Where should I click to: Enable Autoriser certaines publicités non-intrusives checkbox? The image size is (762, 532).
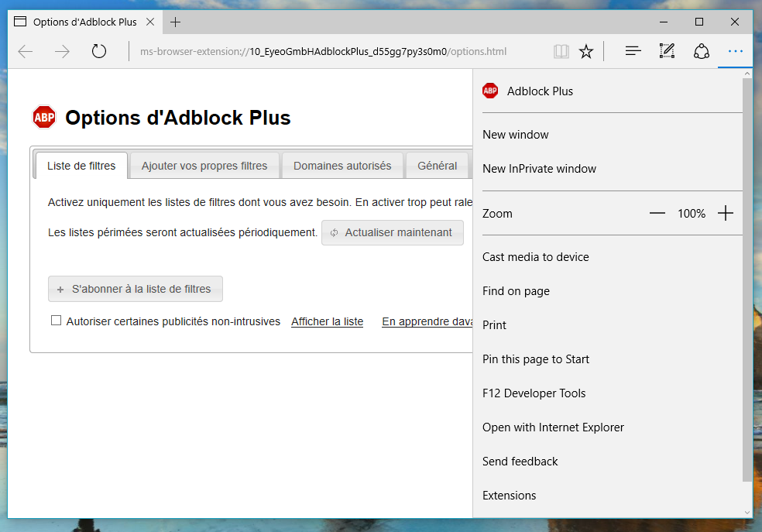click(x=56, y=321)
